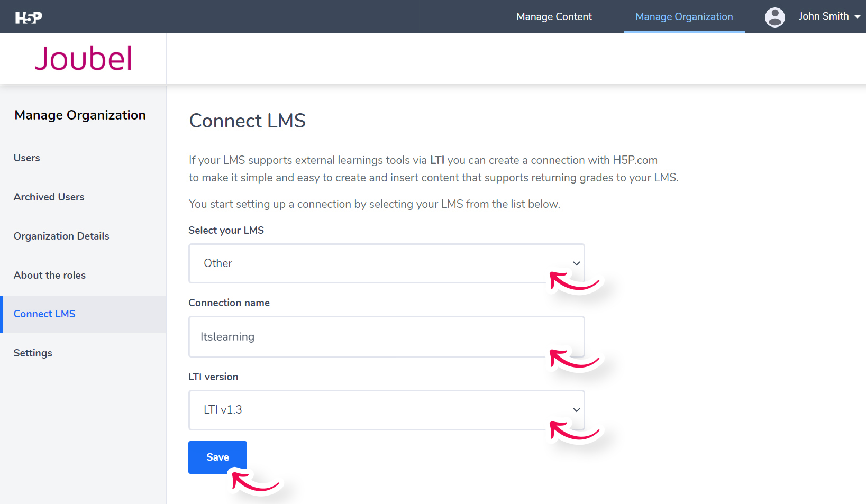Open the LTI version dropdown

(x=576, y=410)
